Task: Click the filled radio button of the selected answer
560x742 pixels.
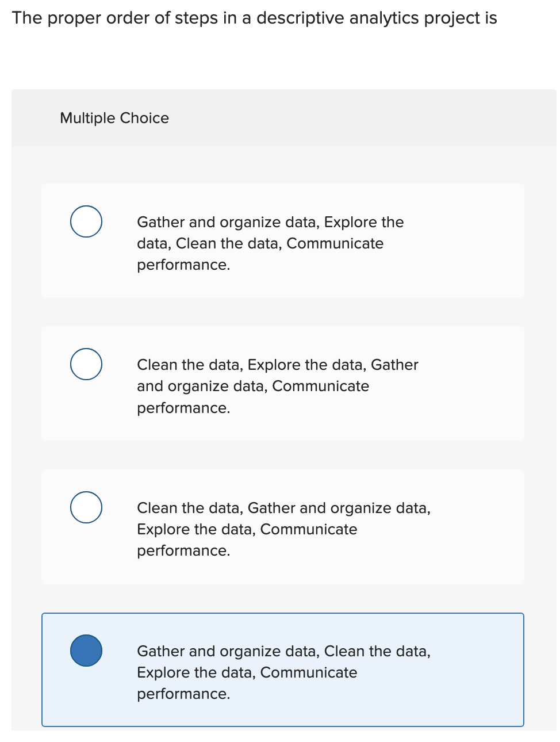Action: 86,650
